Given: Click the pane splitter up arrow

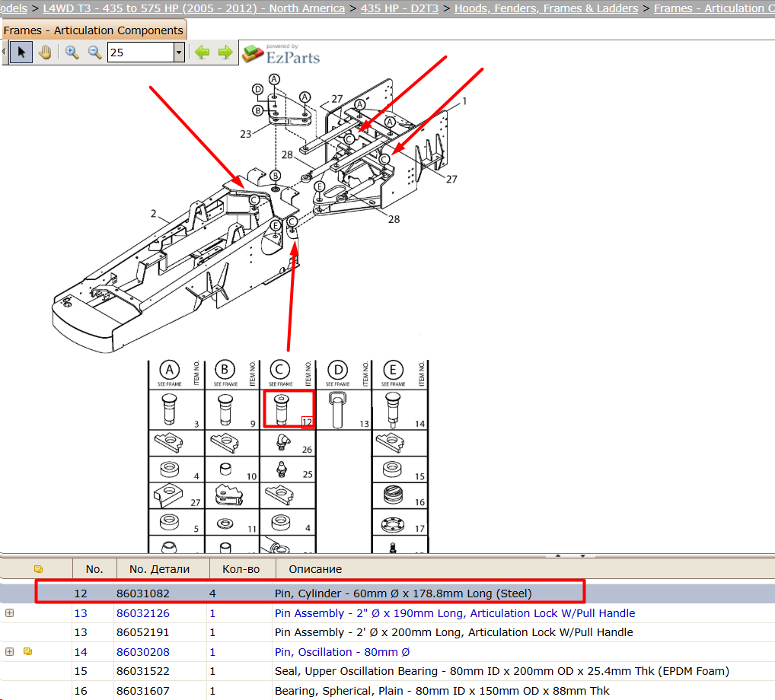Looking at the screenshot, I should click(559, 555).
